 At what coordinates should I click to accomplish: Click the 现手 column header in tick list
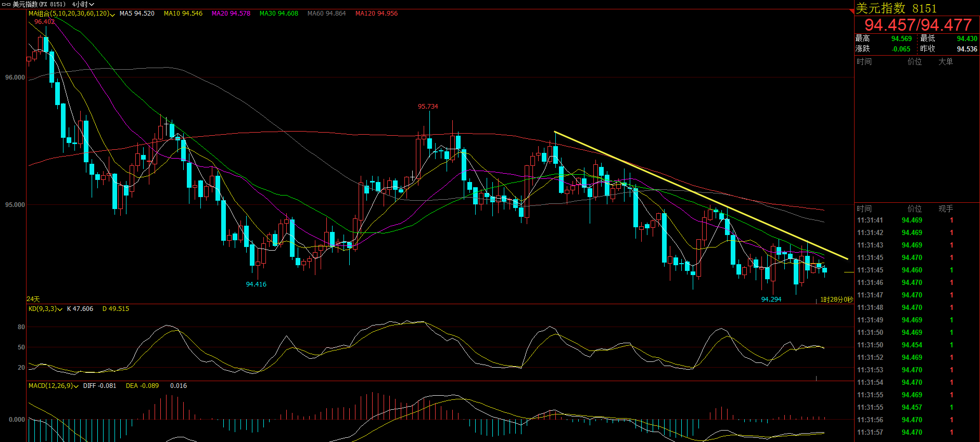[x=945, y=209]
